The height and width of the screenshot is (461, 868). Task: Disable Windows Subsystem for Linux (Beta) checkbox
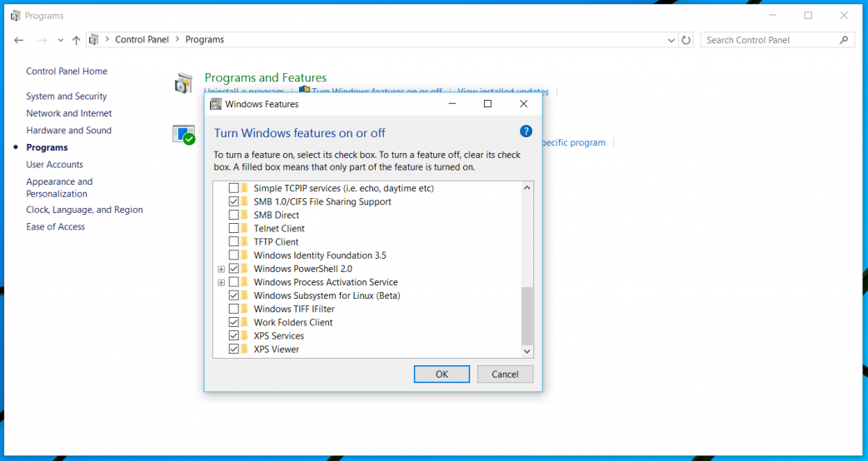click(233, 295)
